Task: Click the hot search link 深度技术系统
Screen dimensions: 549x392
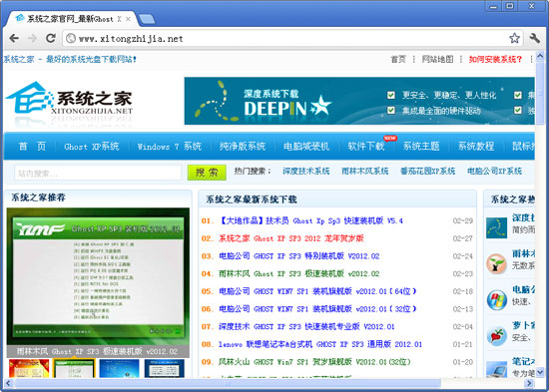Action: click(306, 172)
